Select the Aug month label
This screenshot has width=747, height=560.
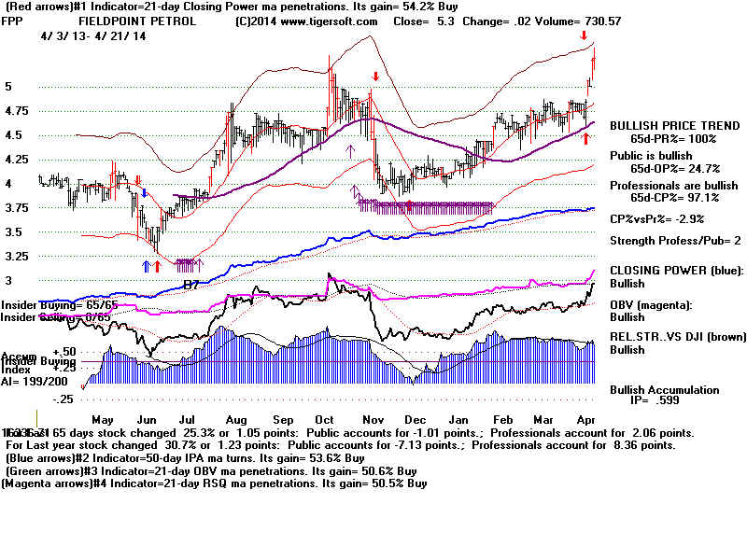[x=236, y=420]
